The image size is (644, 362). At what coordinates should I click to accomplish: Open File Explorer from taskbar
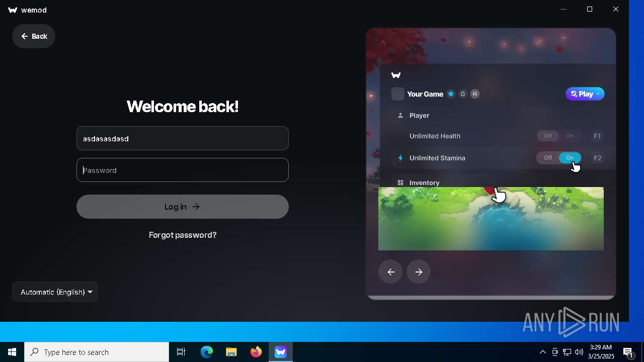(x=231, y=352)
